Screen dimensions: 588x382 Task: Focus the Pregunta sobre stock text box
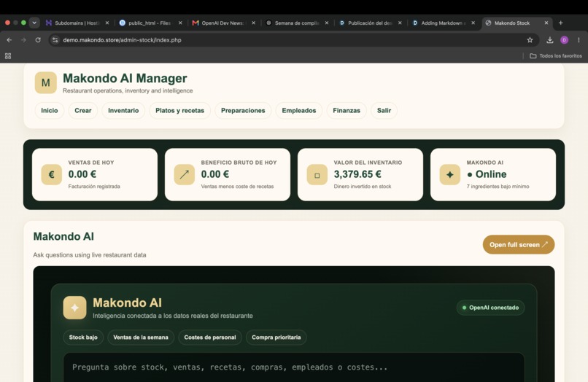coord(293,367)
